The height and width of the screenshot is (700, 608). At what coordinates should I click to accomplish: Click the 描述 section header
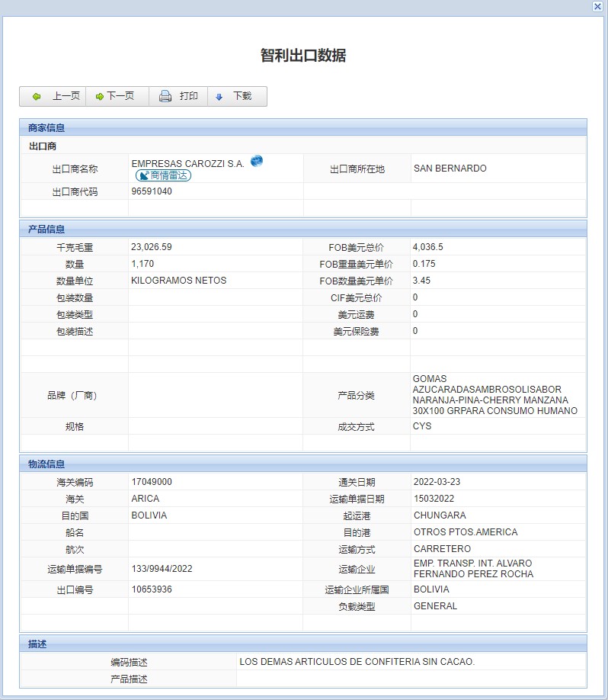tap(303, 644)
